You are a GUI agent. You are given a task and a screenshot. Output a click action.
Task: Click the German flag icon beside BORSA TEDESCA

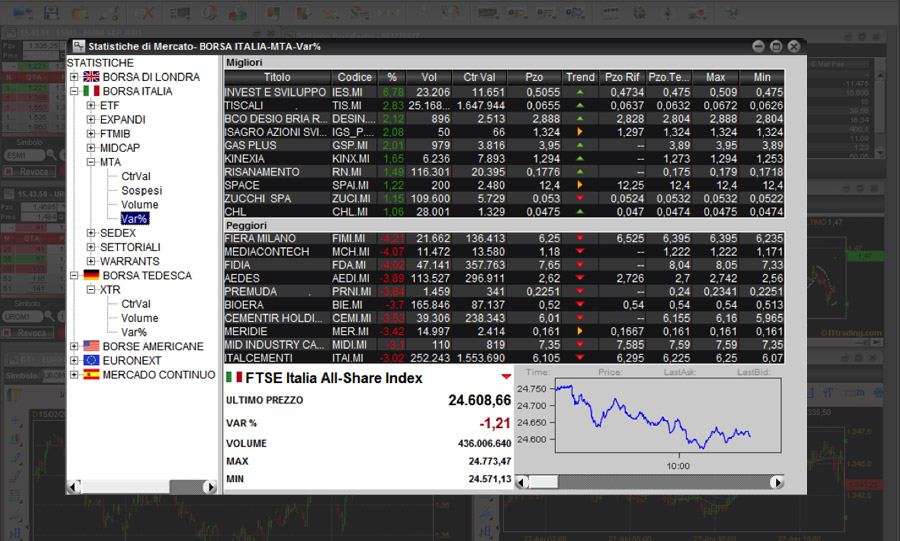(x=91, y=275)
